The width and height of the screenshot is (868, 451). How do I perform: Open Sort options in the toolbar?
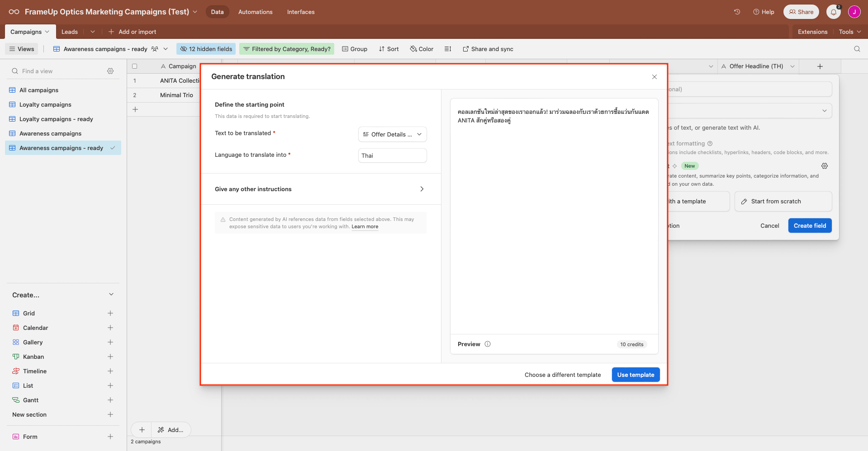[x=389, y=49]
